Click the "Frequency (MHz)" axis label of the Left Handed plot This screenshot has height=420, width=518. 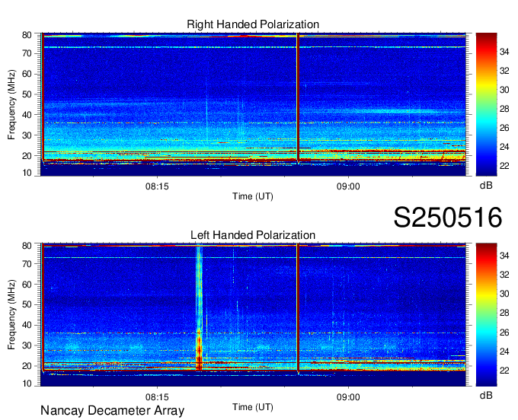11,315
